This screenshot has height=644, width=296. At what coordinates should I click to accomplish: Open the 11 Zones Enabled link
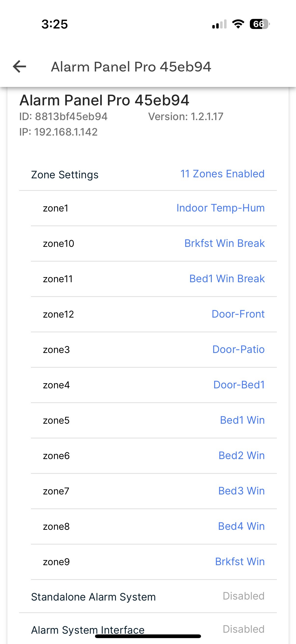pyautogui.click(x=222, y=174)
